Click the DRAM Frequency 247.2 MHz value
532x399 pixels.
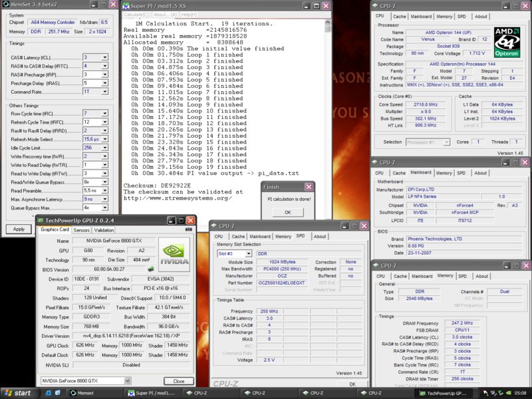[x=462, y=323]
